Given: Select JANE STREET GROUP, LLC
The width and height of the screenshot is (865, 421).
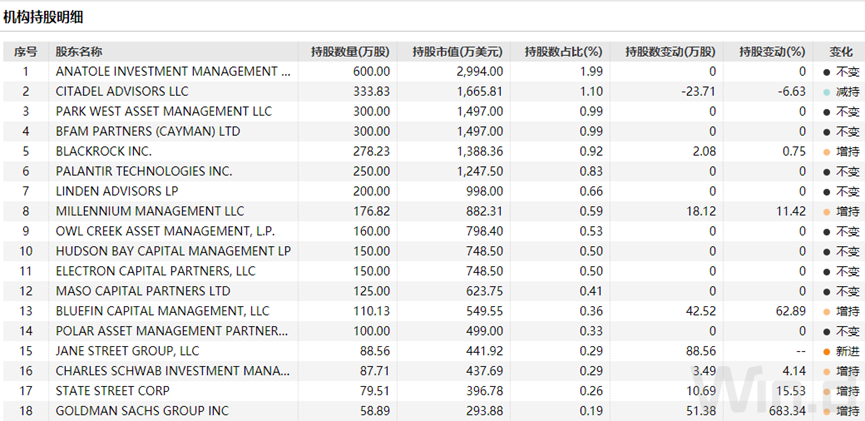Looking at the screenshot, I should [x=127, y=351].
